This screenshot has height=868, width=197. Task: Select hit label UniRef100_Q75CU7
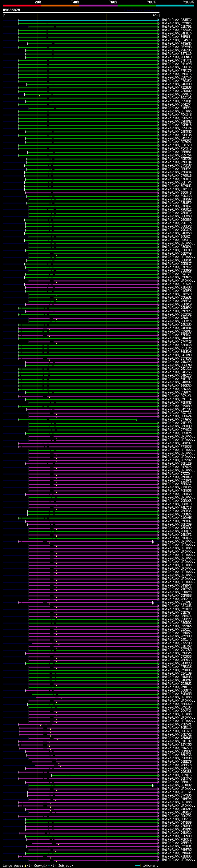click(177, 165)
